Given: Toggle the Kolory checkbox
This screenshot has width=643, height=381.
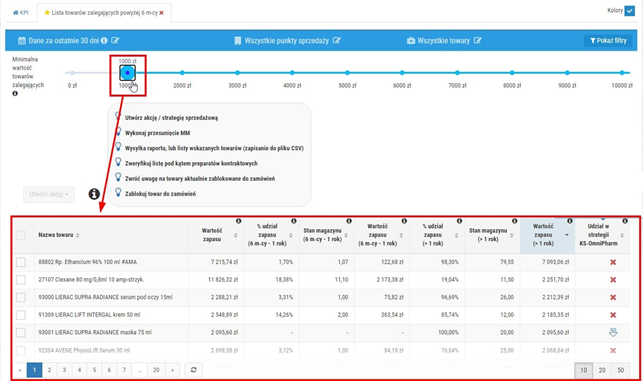Looking at the screenshot, I should [629, 11].
